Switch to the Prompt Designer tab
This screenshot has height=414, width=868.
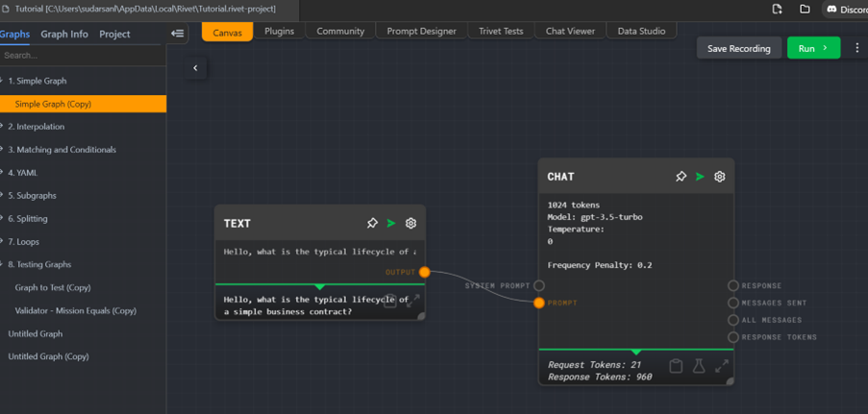click(x=421, y=31)
